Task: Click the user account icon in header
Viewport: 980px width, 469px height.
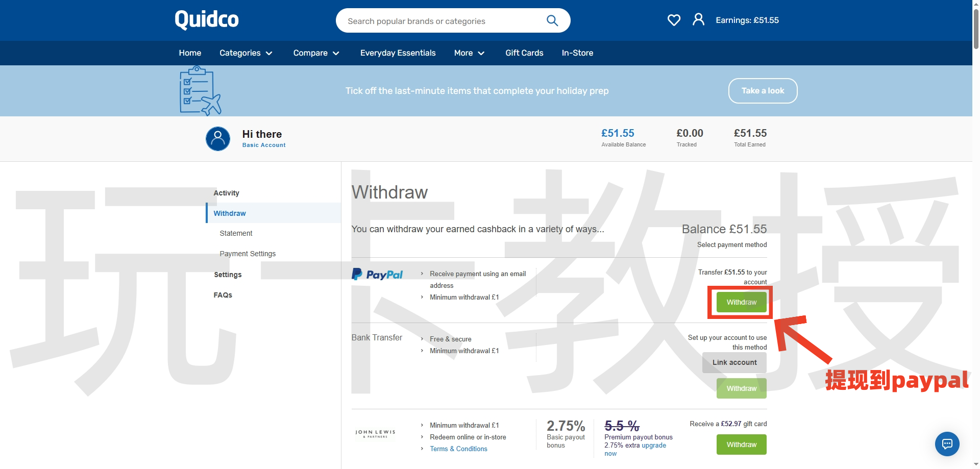Action: [698, 20]
